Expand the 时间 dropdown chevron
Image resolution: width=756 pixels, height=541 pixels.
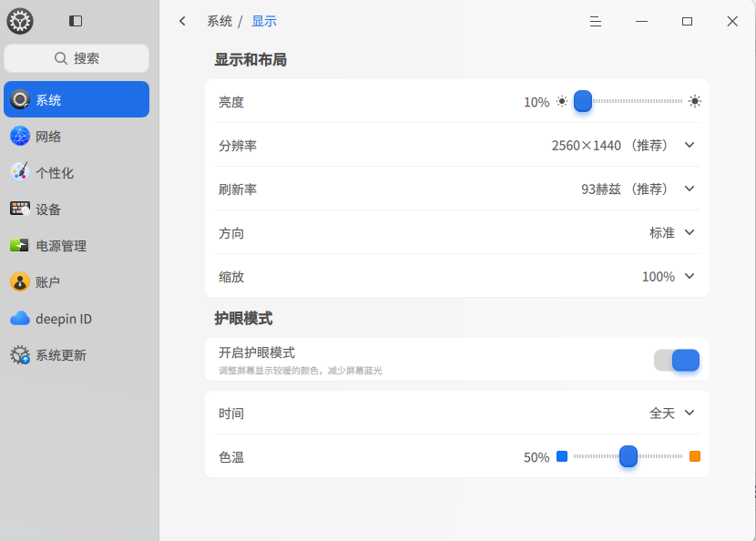point(690,413)
